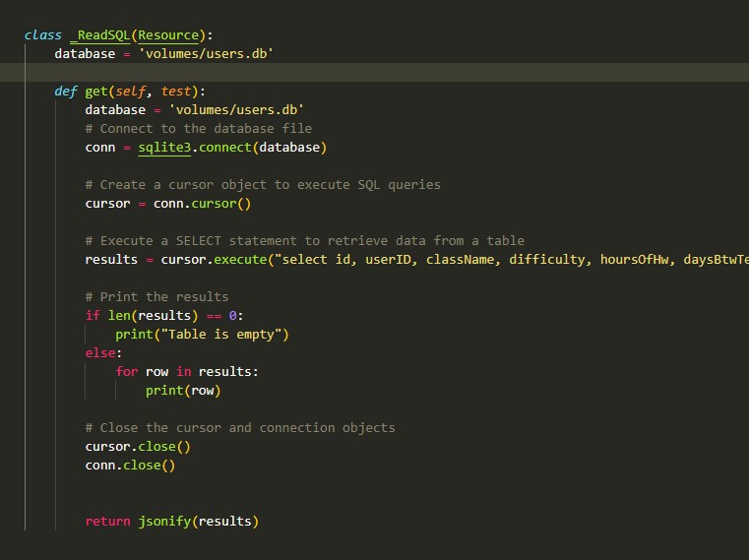Click the 'connect' method call
The height and width of the screenshot is (560, 749).
tap(225, 148)
